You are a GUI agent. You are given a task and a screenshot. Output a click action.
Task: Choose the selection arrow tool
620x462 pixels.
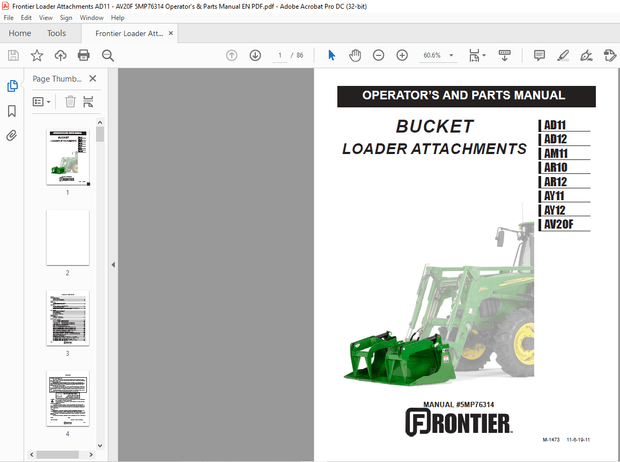332,55
